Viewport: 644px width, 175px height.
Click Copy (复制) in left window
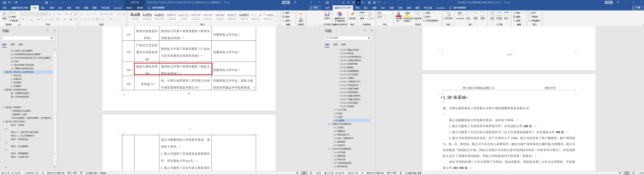[x=12, y=17]
